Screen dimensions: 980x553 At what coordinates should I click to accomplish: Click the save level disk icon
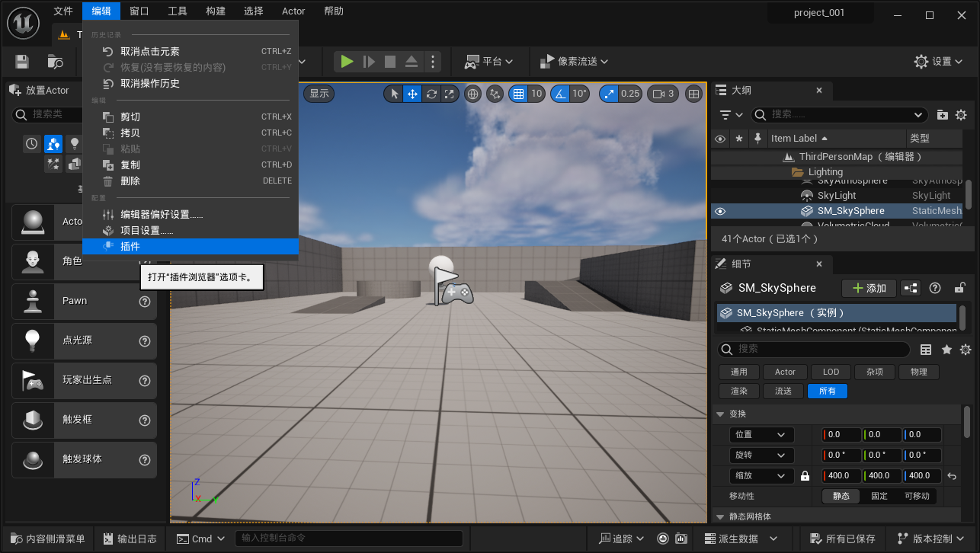(x=22, y=62)
